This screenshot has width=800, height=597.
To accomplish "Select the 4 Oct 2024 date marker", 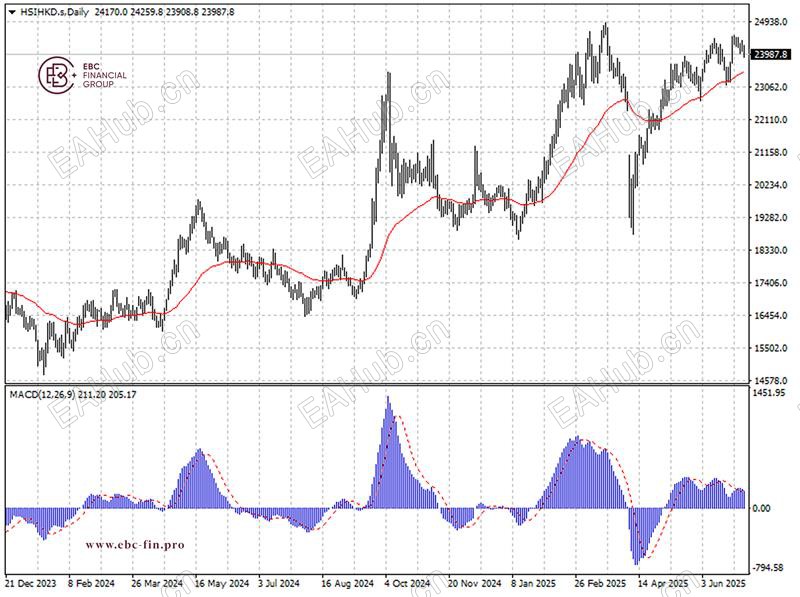I will [x=407, y=583].
